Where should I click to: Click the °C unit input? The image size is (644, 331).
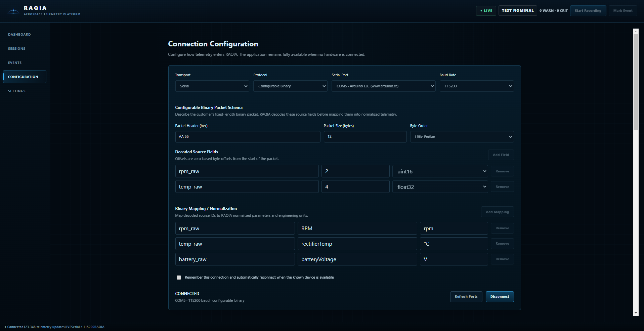[454, 244]
